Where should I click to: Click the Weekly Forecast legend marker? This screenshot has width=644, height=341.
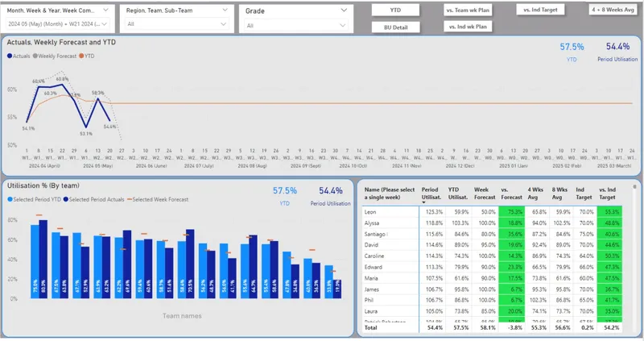[x=35, y=56]
